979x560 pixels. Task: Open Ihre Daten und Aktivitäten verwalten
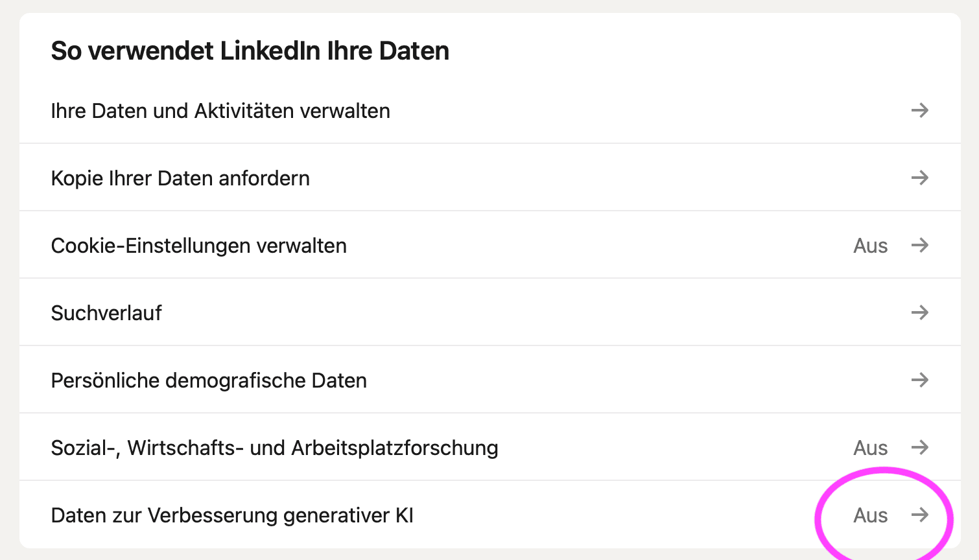[220, 111]
